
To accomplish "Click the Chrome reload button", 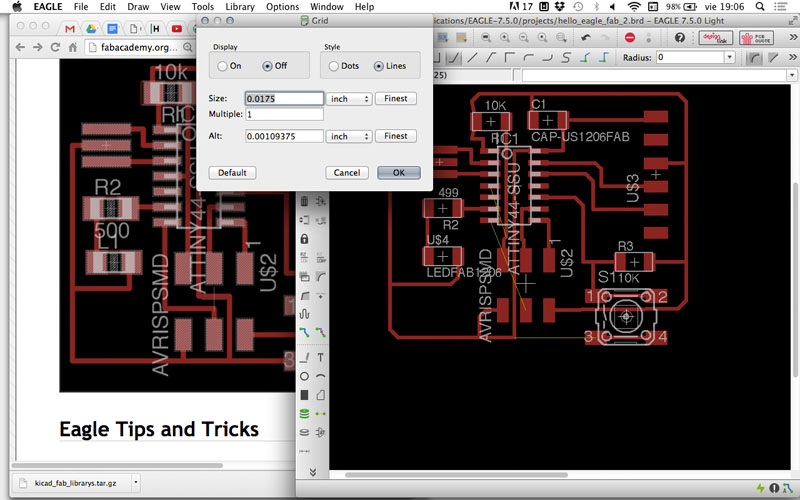I will (x=55, y=47).
